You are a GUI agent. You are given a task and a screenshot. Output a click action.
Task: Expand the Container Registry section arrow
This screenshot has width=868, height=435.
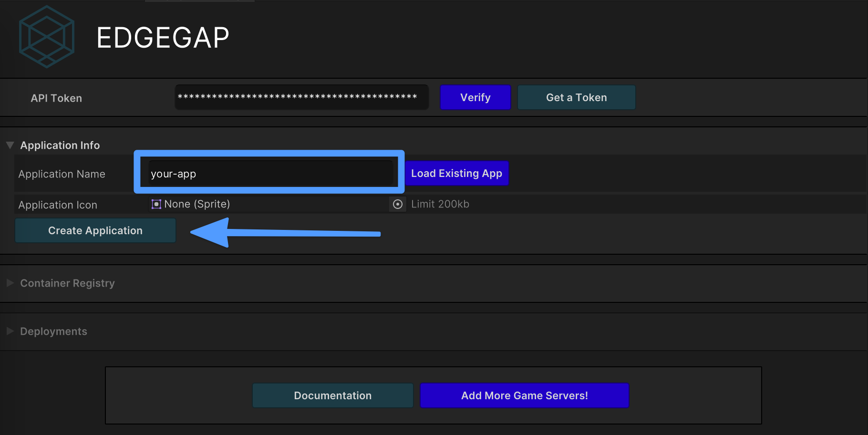tap(10, 283)
